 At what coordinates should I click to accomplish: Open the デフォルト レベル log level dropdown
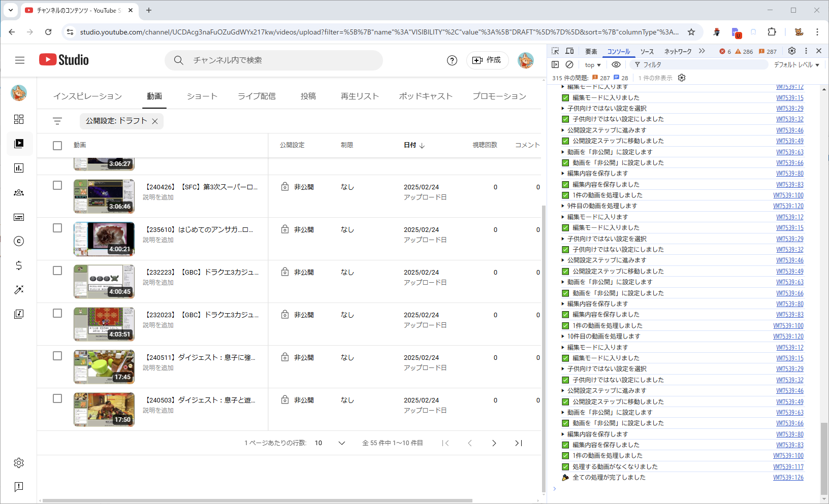click(796, 65)
